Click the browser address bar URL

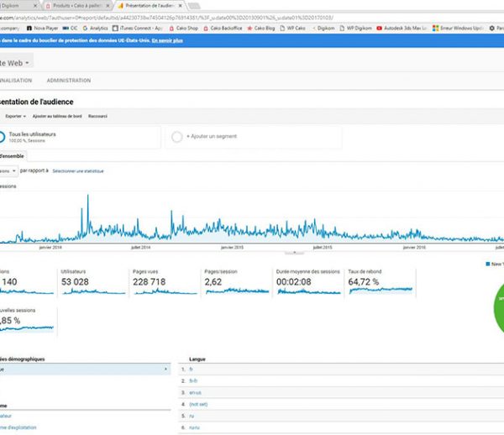(x=166, y=18)
